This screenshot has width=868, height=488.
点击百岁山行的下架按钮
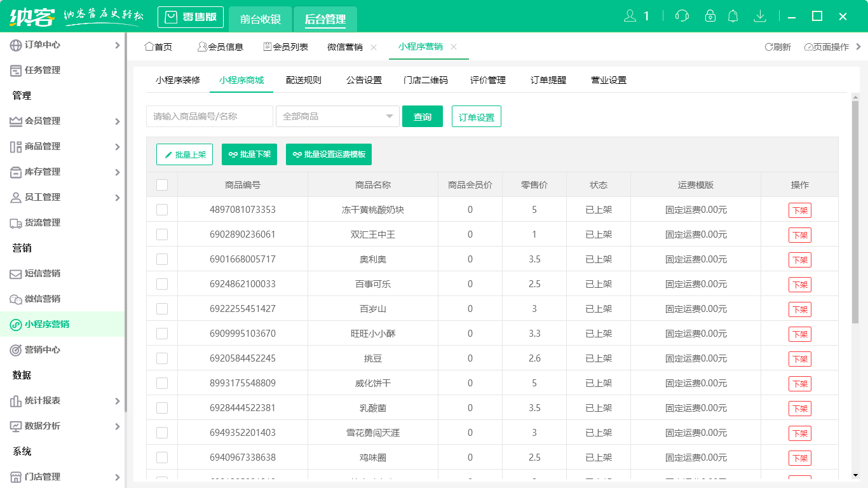tap(799, 309)
